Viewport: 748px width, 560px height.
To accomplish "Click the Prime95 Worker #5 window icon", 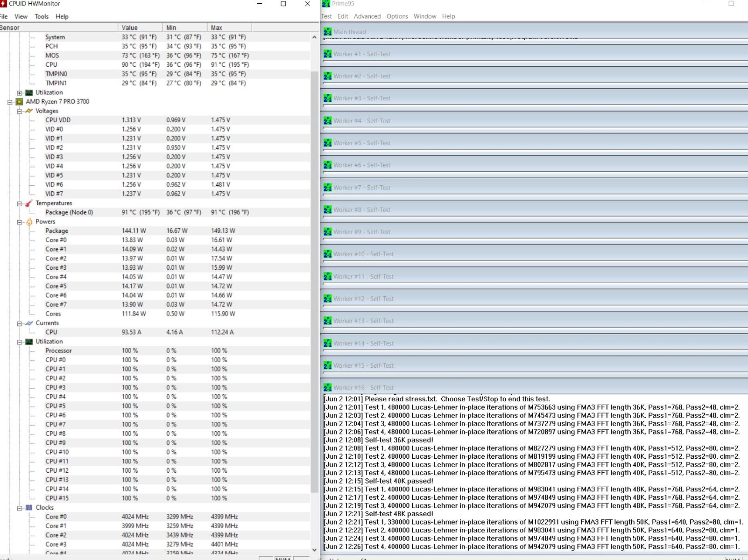I will 327,143.
